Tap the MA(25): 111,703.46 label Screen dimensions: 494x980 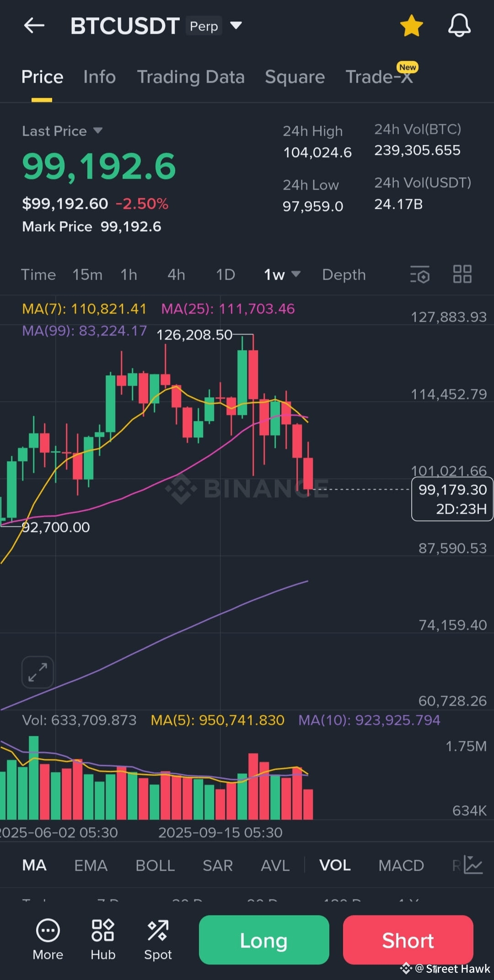[x=228, y=309]
